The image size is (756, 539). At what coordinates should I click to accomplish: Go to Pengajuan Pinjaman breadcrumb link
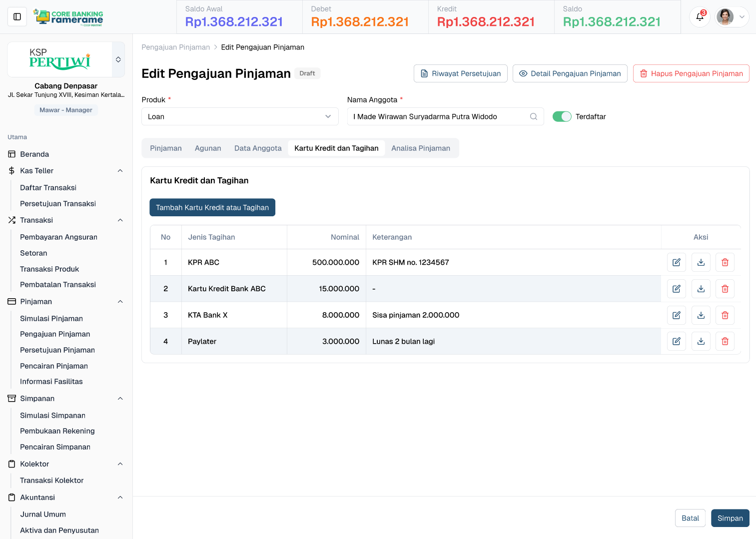[175, 47]
